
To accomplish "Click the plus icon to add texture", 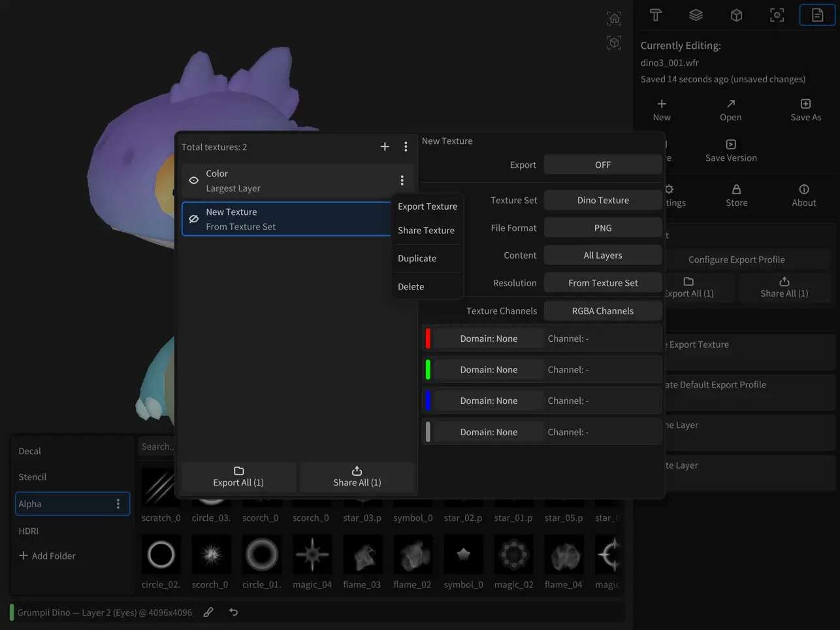I will coord(385,147).
